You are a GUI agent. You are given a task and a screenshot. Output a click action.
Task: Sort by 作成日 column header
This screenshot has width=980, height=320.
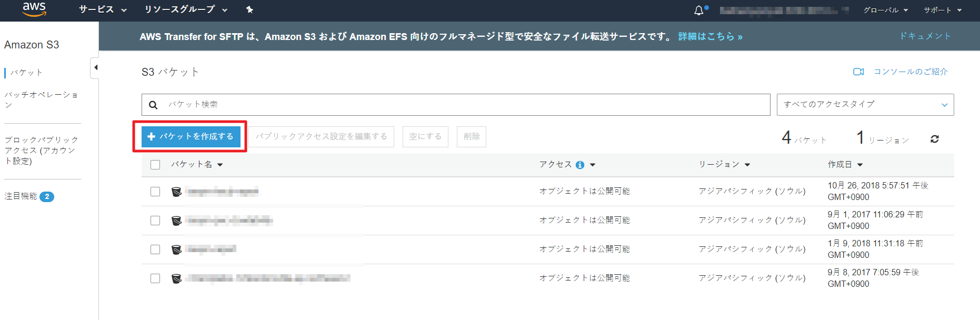[x=845, y=165]
